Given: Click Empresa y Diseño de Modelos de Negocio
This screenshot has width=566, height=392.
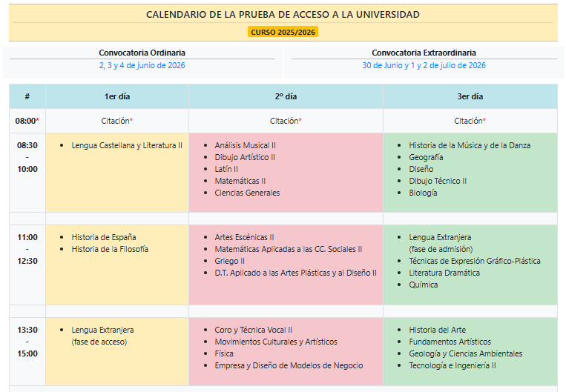Looking at the screenshot, I should click(289, 365).
